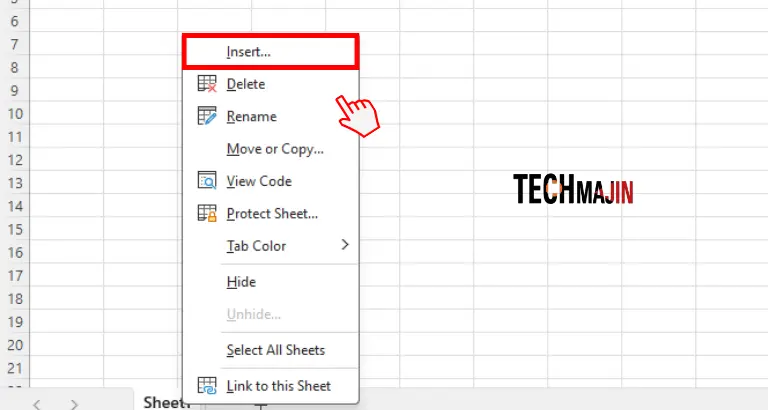Viewport: 768px width, 410px height.
Task: Select Link to this Sheet entry
Action: click(271, 386)
